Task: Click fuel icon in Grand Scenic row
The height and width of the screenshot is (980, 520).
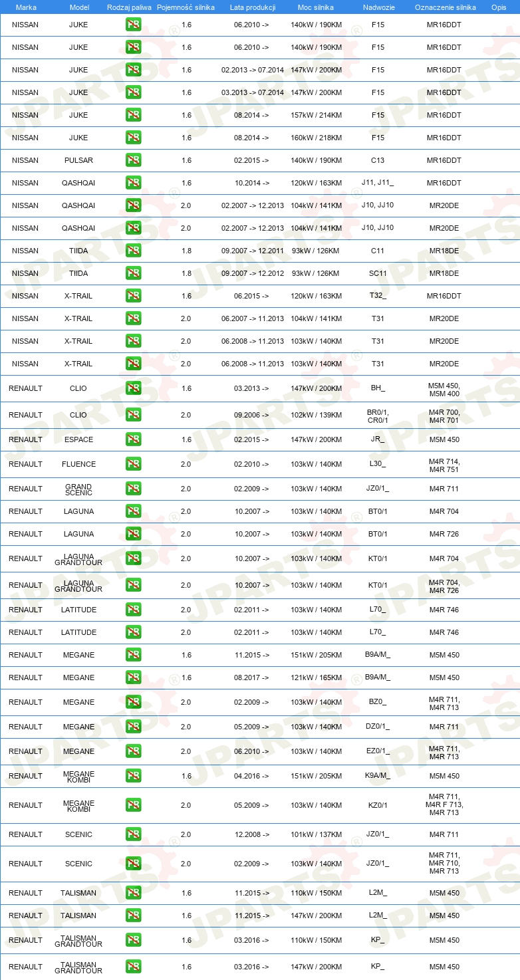Action: pos(133,489)
